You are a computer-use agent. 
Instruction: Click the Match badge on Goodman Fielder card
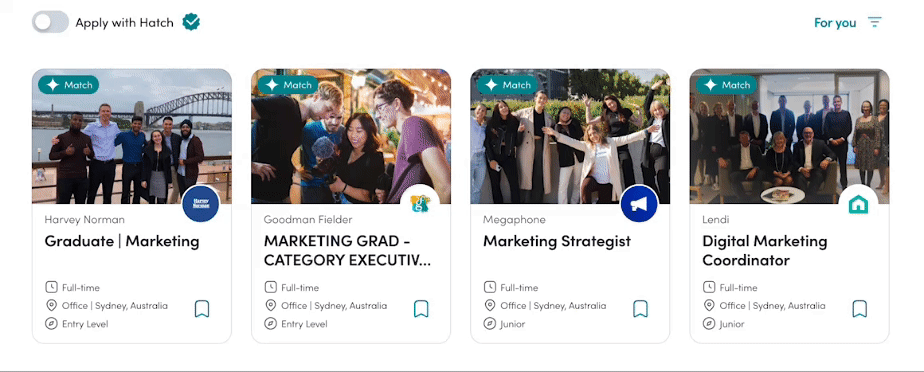[288, 85]
